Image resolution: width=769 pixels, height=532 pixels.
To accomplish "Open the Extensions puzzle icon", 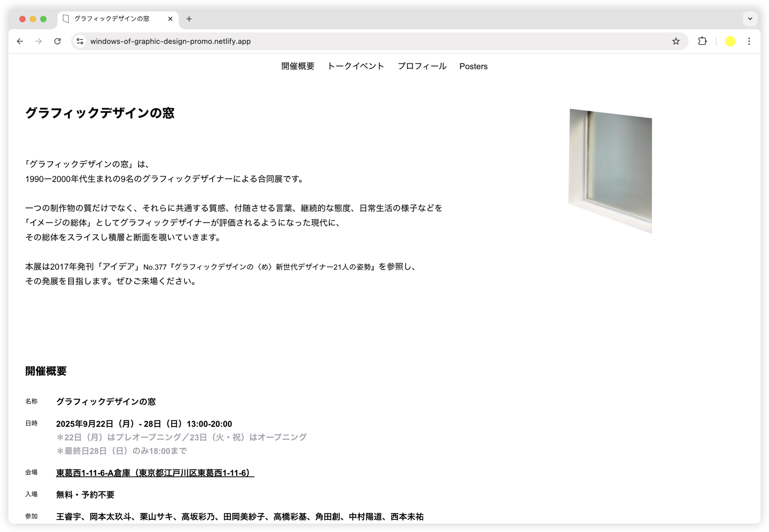I will [702, 41].
